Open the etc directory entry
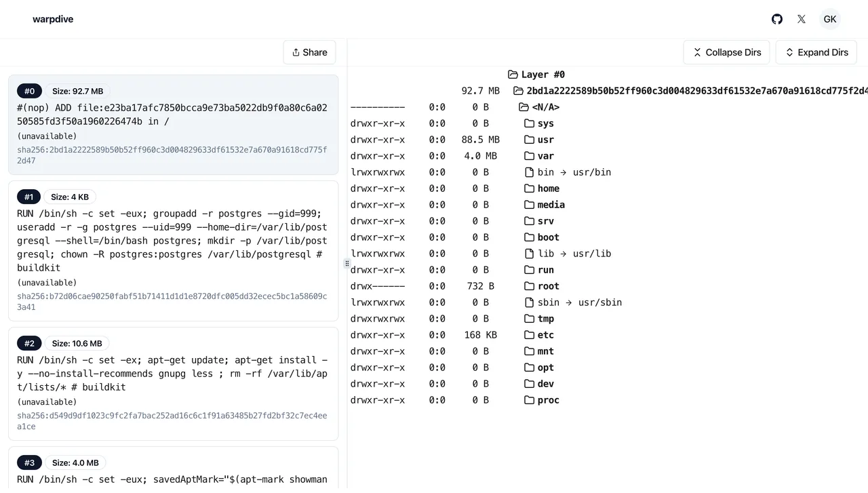Screen dimensions: 868x493 point(545,334)
